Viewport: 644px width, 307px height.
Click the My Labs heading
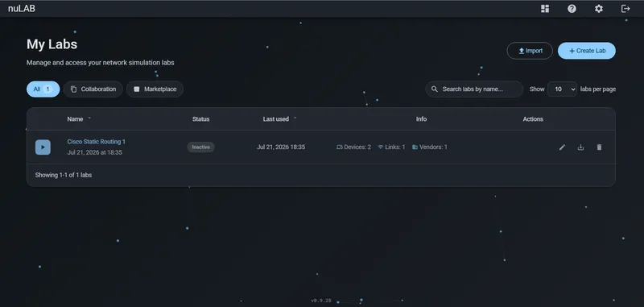[52, 44]
